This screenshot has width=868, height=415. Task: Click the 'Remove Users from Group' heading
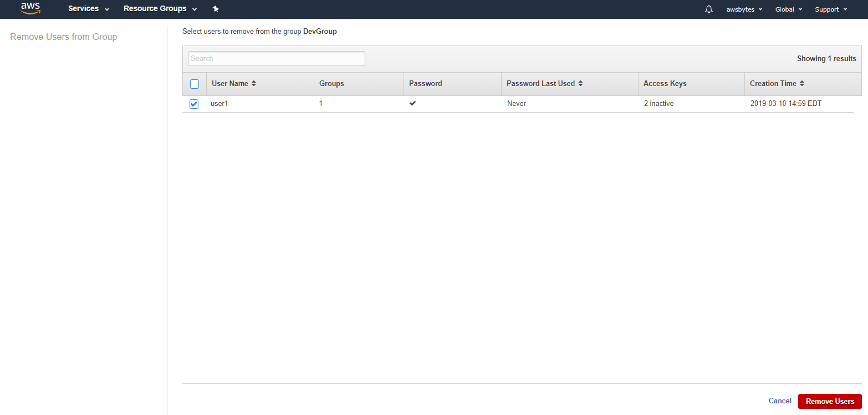64,37
